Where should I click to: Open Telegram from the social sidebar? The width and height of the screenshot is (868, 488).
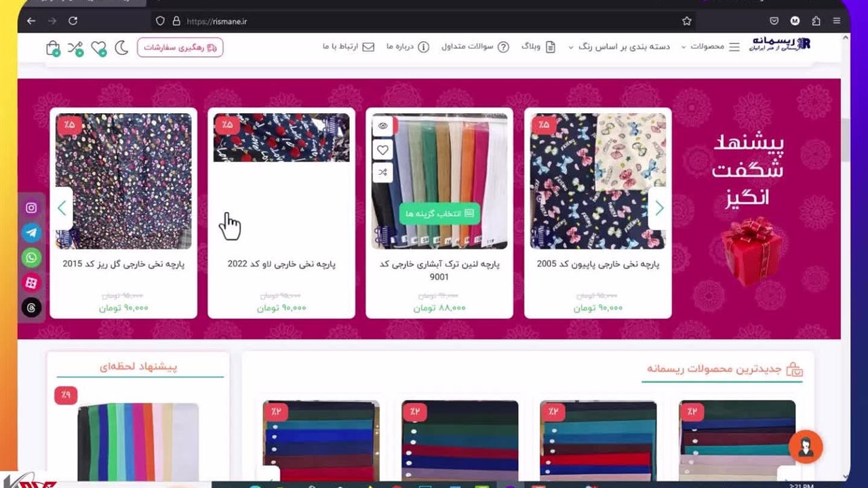[31, 233]
